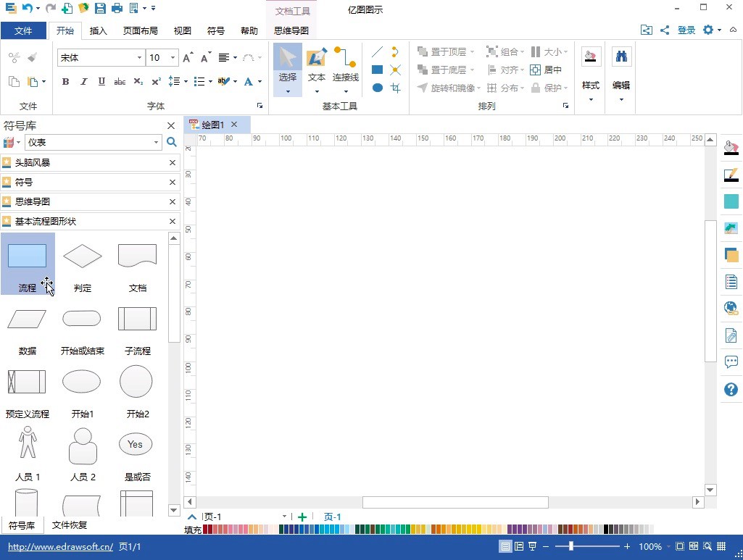Screen dimensions: 743x560
Task: Select the ellipse drawing tool
Action: click(377, 88)
